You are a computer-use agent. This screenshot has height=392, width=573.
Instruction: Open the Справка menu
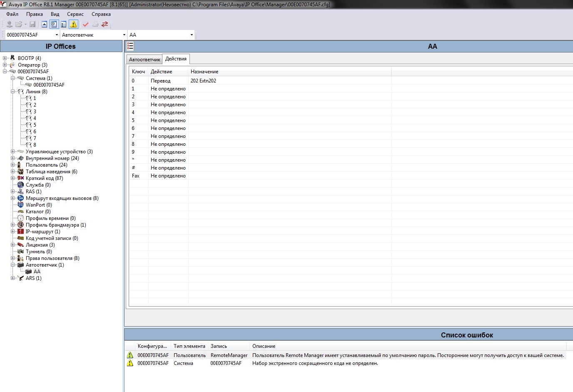[x=101, y=14]
